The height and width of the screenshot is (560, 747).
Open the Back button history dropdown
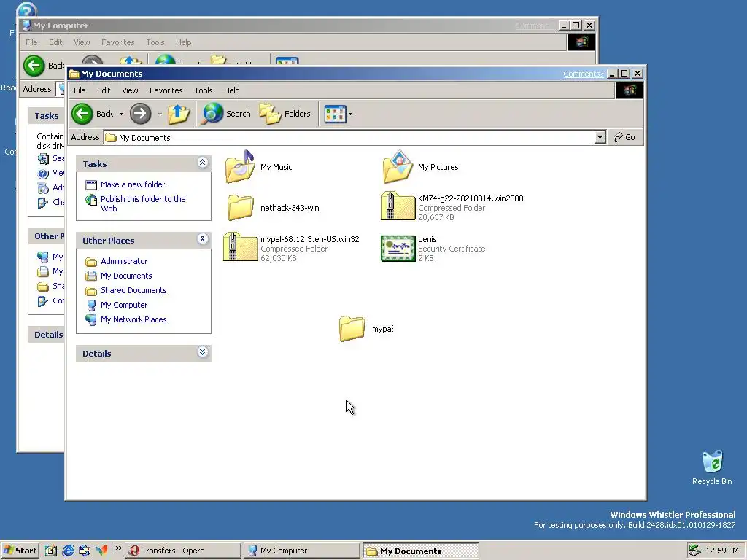(x=122, y=114)
